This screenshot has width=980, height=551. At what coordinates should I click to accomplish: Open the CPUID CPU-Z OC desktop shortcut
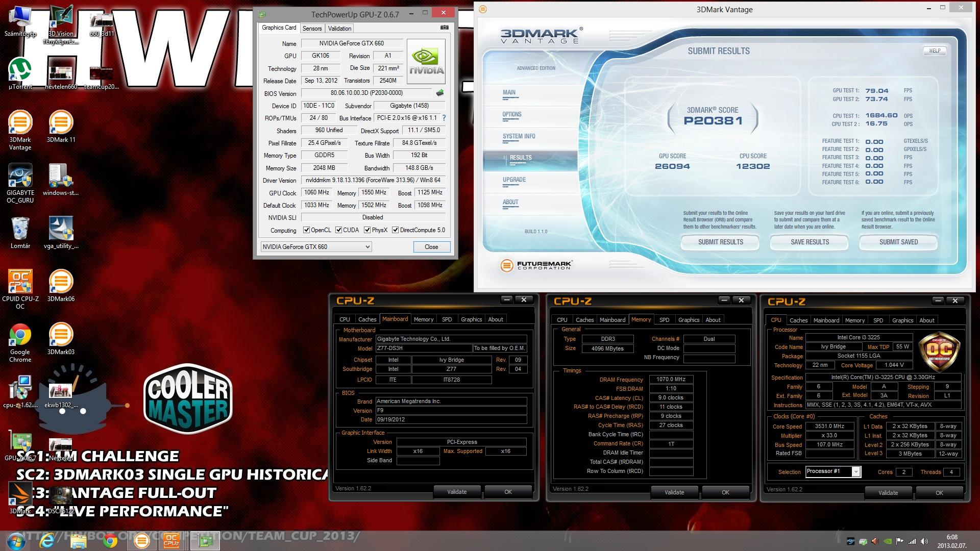(20, 290)
